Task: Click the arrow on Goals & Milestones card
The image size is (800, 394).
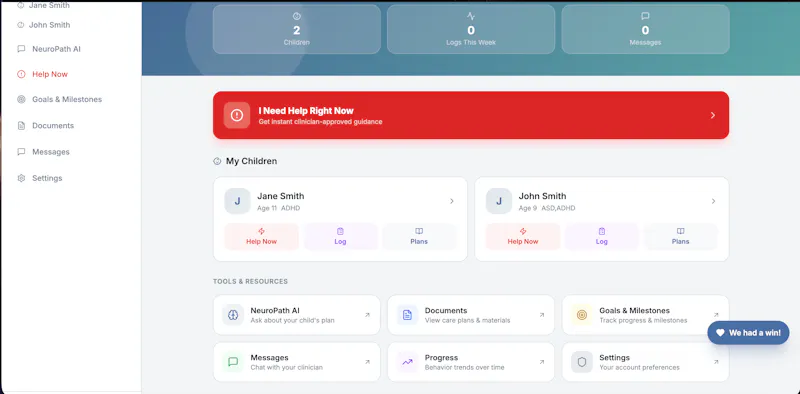Action: point(716,315)
